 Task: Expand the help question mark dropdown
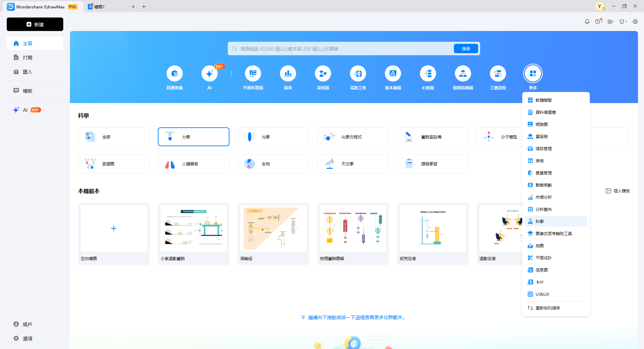[x=599, y=22]
